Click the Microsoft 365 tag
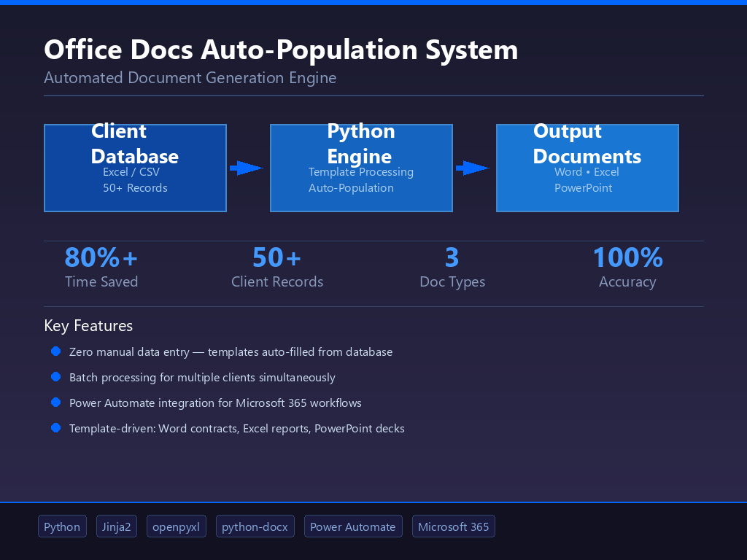The width and height of the screenshot is (747, 560). click(x=454, y=526)
